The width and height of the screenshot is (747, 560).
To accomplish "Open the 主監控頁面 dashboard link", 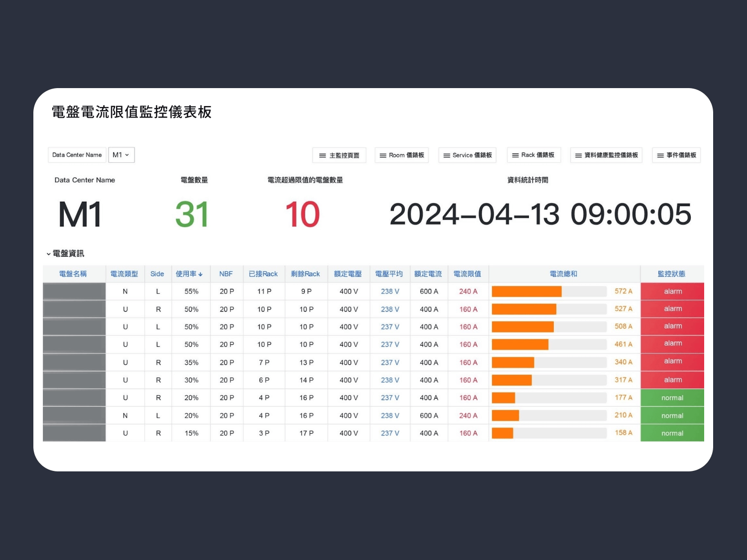I will tap(339, 155).
